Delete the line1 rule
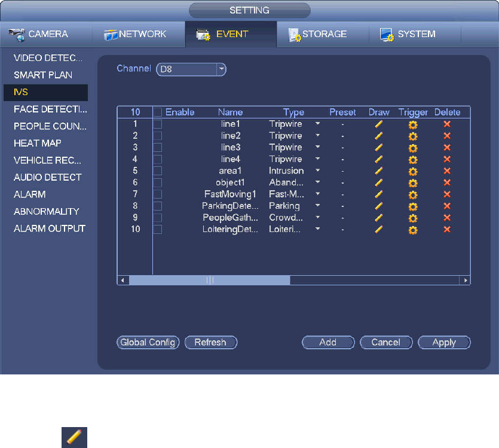 point(447,124)
